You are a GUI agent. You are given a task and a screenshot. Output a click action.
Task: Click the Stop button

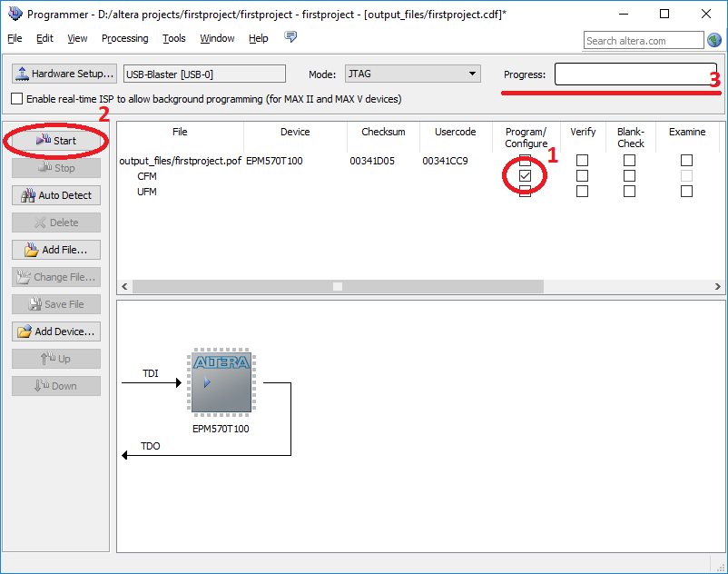[x=56, y=168]
